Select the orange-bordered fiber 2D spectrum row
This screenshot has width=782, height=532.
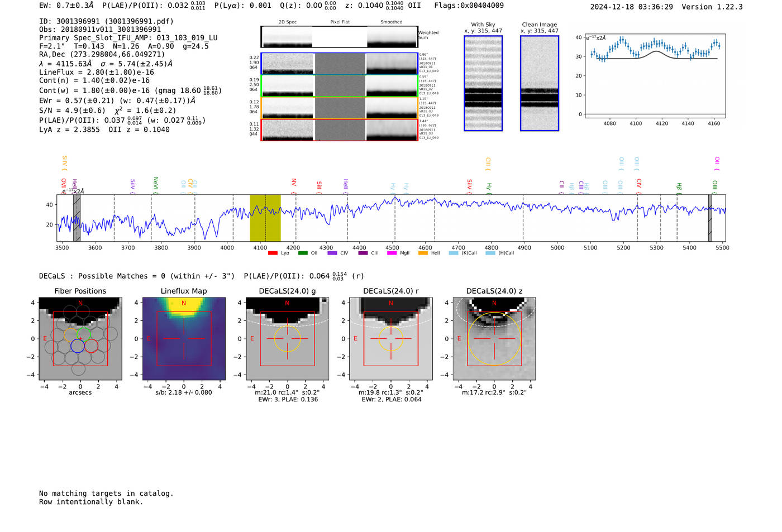339,108
